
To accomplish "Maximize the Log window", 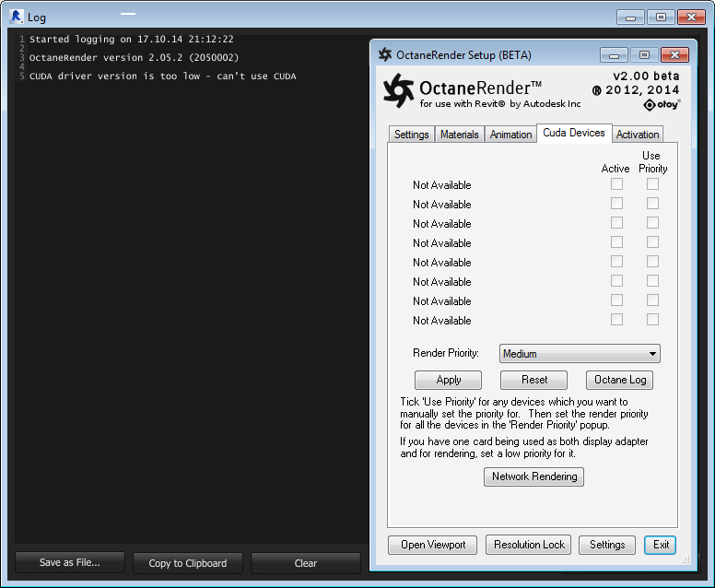I will point(661,18).
